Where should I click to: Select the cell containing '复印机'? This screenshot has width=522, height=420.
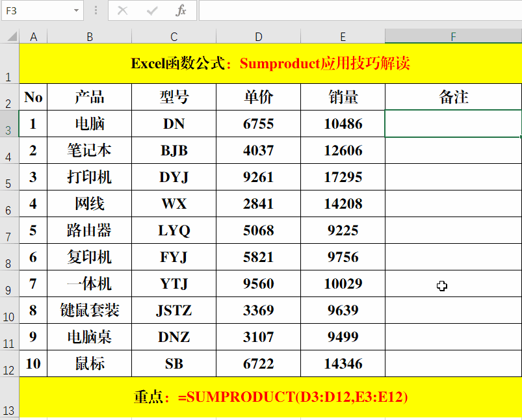click(x=90, y=257)
